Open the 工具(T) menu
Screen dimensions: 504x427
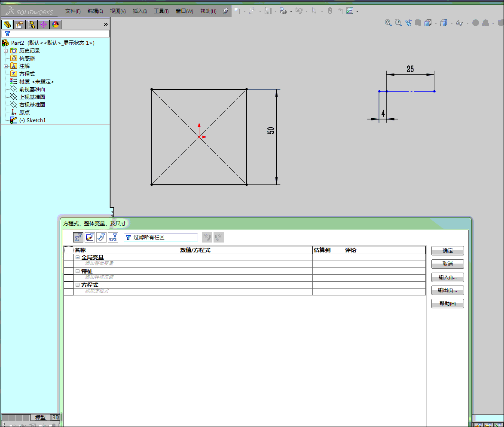click(161, 11)
